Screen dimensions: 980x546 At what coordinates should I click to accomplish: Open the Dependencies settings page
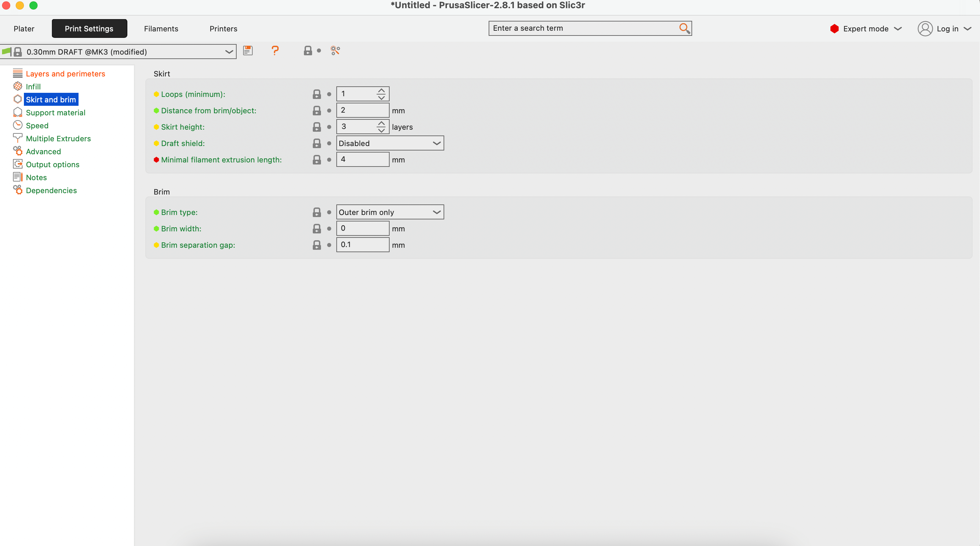click(x=51, y=190)
